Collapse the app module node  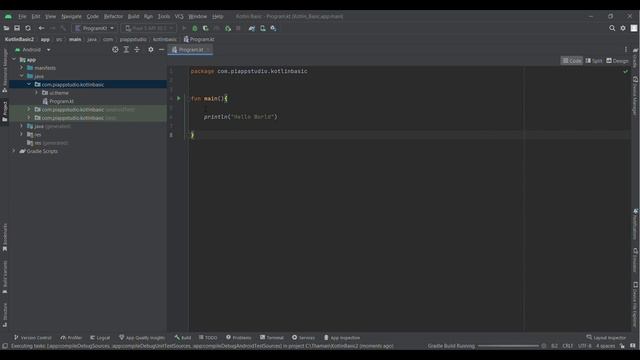coord(14,60)
